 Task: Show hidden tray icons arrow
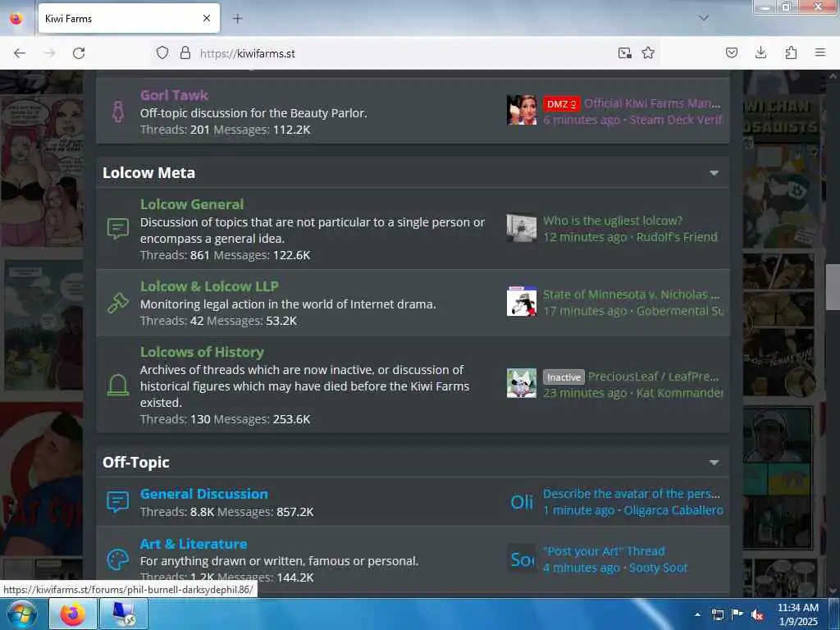[697, 614]
